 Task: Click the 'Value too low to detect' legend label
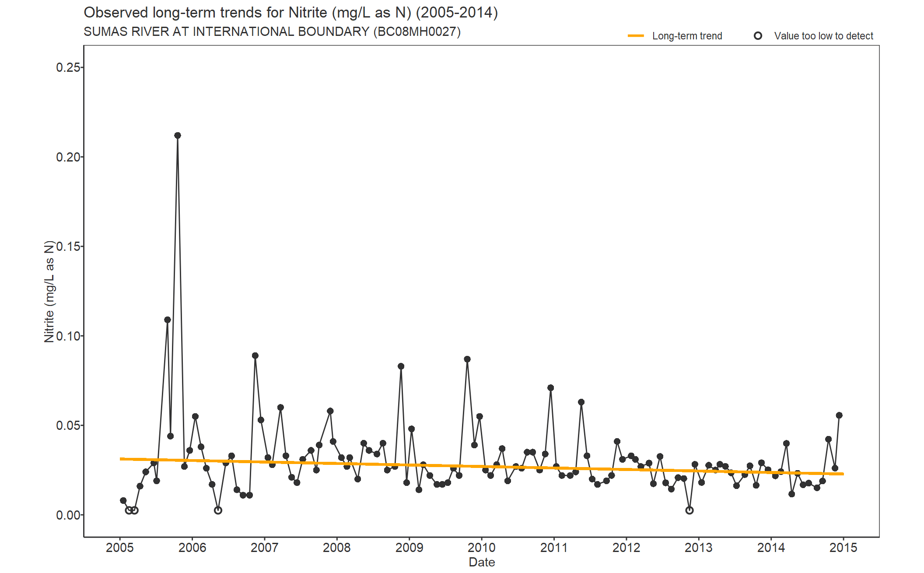click(823, 36)
